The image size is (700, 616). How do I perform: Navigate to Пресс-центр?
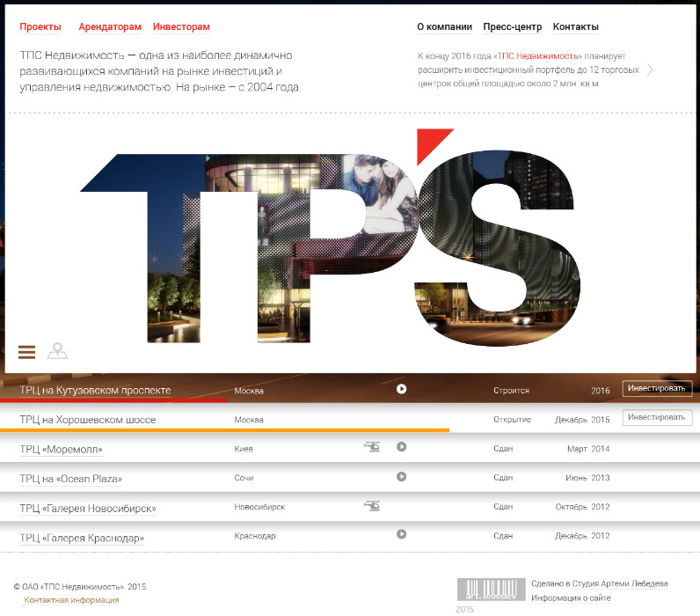(x=512, y=27)
